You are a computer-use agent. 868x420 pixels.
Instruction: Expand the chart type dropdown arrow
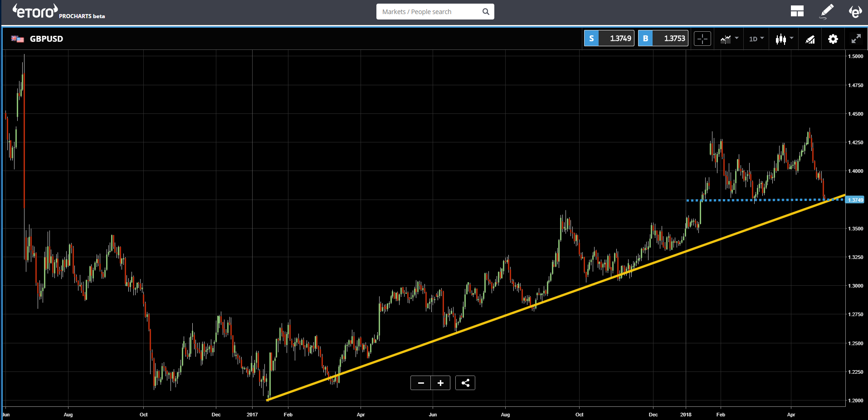(x=736, y=39)
